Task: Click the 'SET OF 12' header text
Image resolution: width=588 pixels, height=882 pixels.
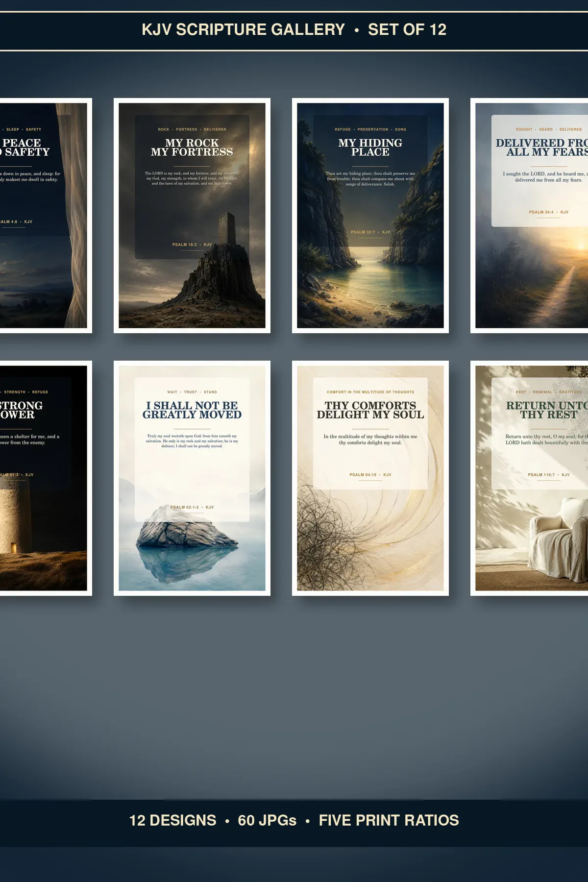Action: [407, 29]
